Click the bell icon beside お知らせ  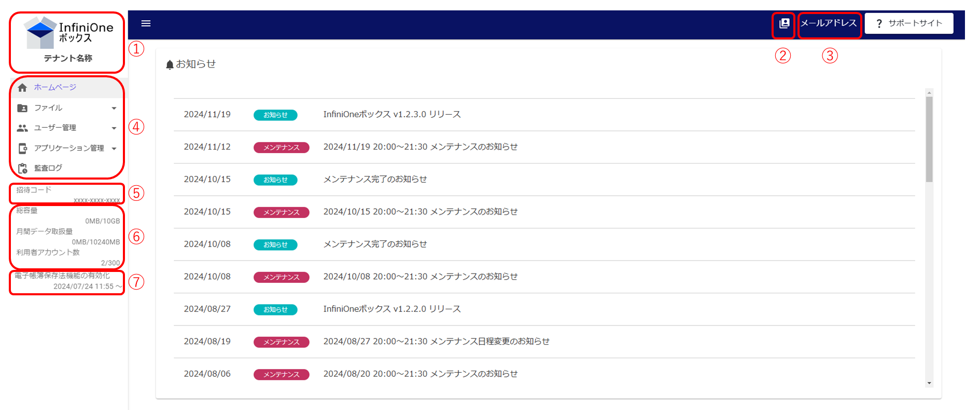[x=170, y=65]
